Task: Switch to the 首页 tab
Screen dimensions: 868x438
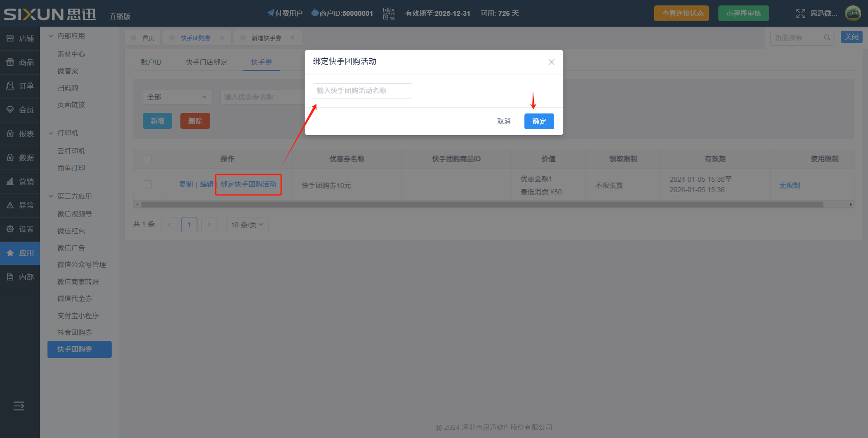Action: pyautogui.click(x=142, y=38)
